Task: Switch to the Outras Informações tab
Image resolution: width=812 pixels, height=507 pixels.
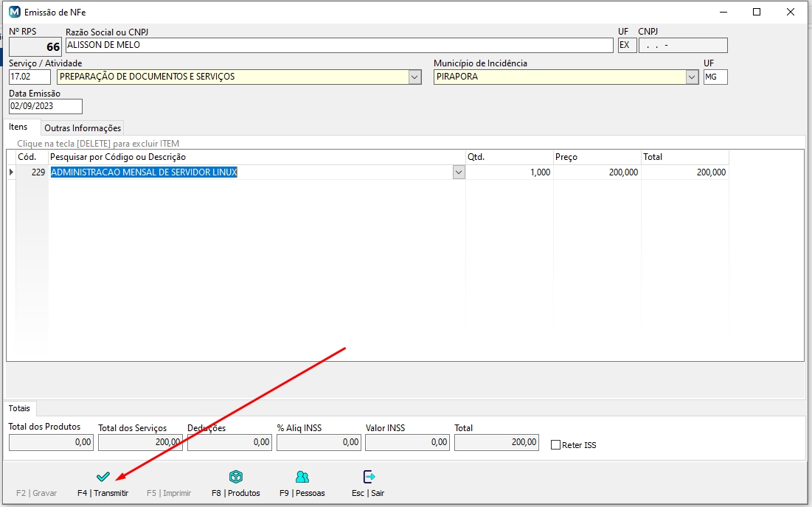Action: 83,128
